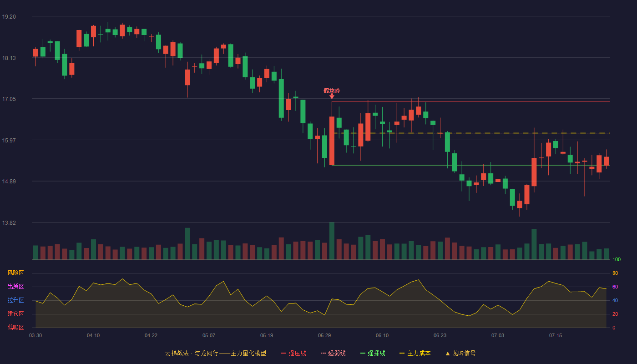Click the 06-23 date label
Image resolution: width=637 pixels, height=364 pixels.
[x=440, y=335]
